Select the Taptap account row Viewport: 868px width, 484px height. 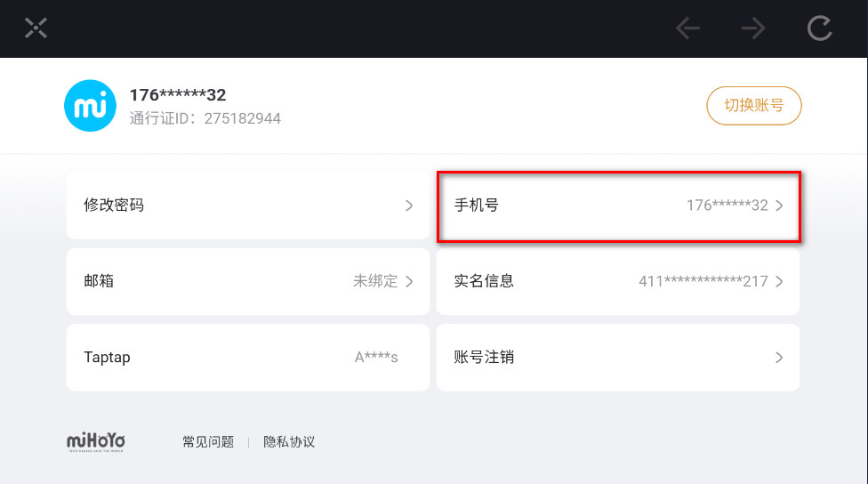click(248, 357)
